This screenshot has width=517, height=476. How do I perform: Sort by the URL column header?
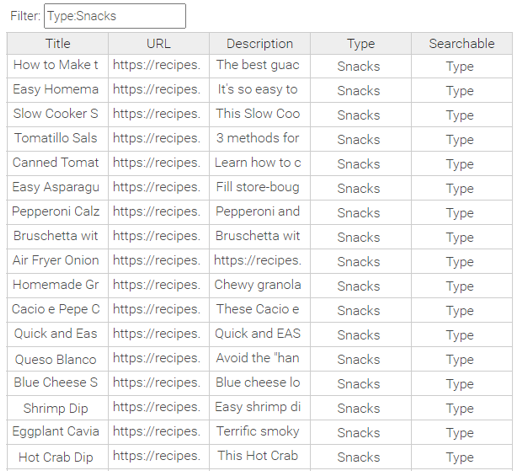pos(159,44)
